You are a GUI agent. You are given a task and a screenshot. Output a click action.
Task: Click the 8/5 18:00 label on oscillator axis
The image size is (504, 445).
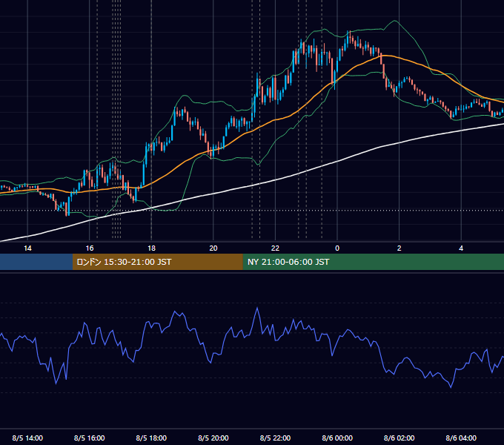[151, 438]
